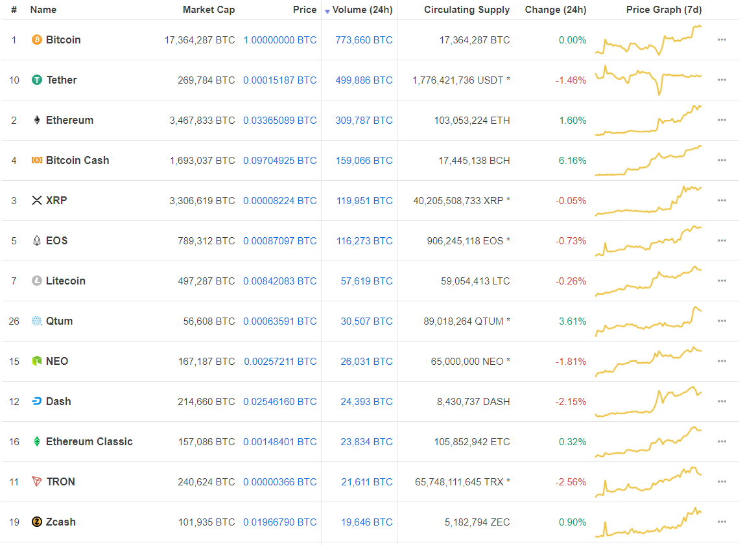The width and height of the screenshot is (756, 545).
Task: Open Qtum volume 30,507 BTC link
Action: point(366,321)
